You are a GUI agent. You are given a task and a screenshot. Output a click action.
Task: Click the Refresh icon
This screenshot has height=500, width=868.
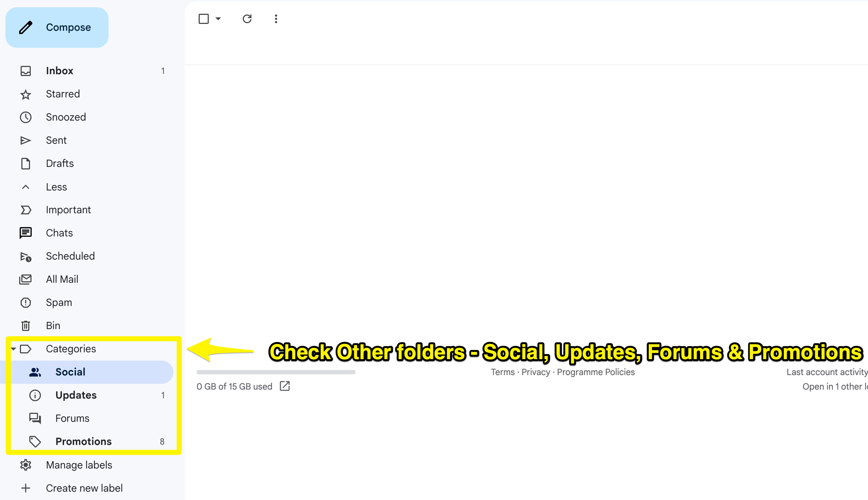point(247,19)
